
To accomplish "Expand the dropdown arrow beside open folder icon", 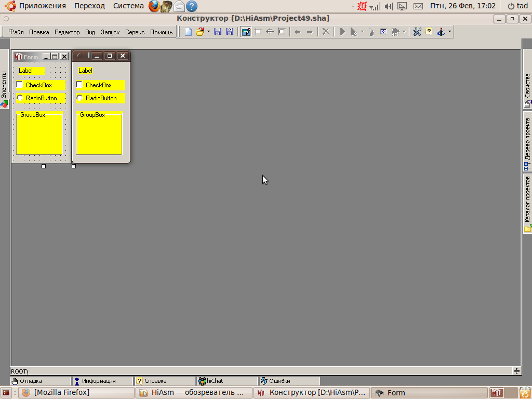I will 208,32.
